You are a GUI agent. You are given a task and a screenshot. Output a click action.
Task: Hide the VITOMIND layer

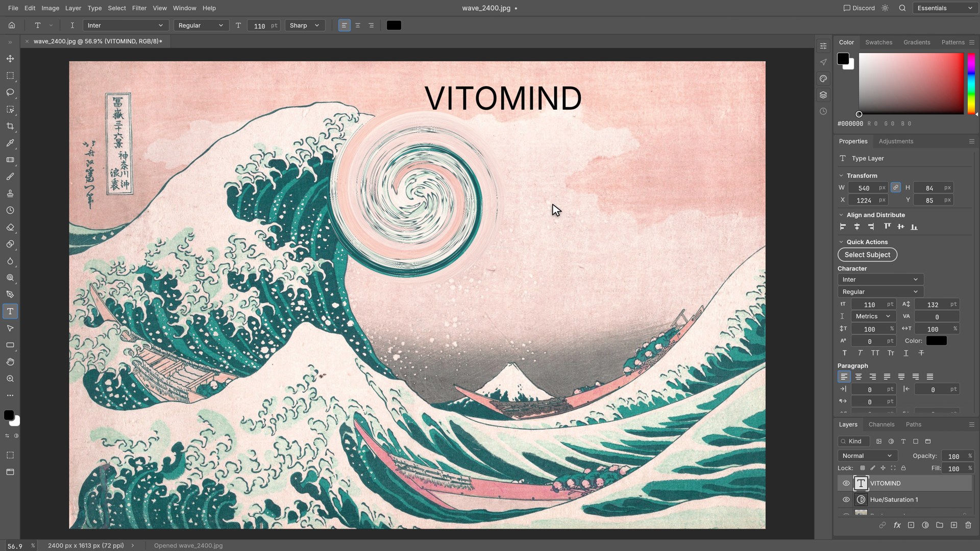(x=846, y=483)
